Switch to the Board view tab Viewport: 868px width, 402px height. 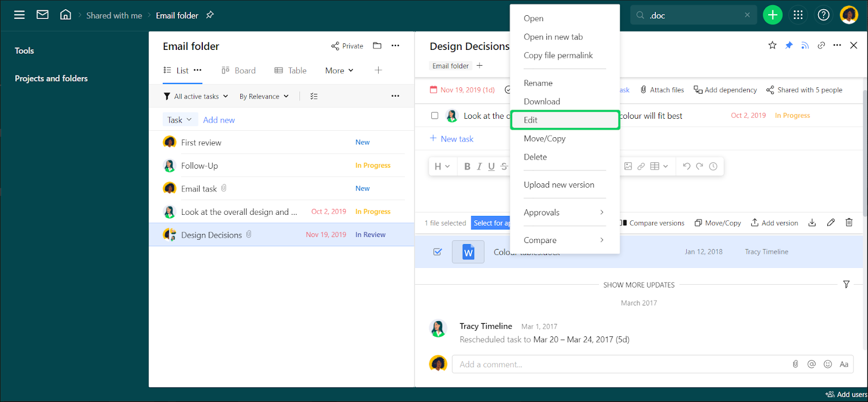[x=239, y=71]
